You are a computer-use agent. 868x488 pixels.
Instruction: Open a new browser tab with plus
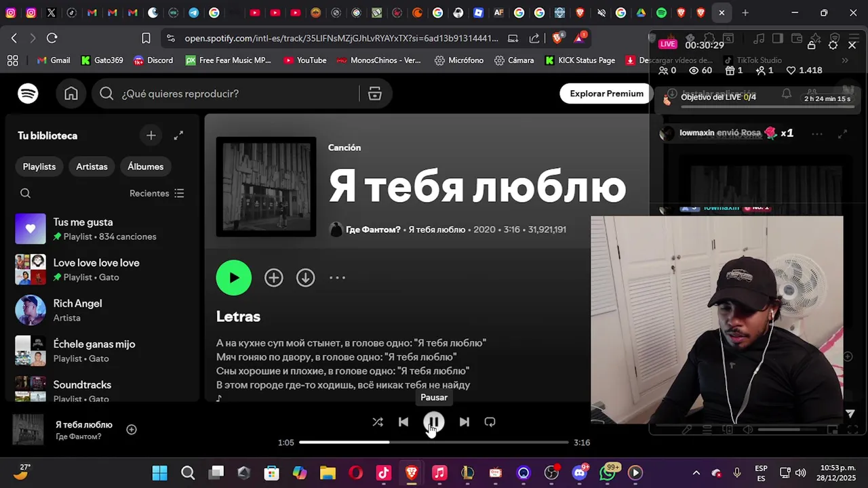coord(745,12)
